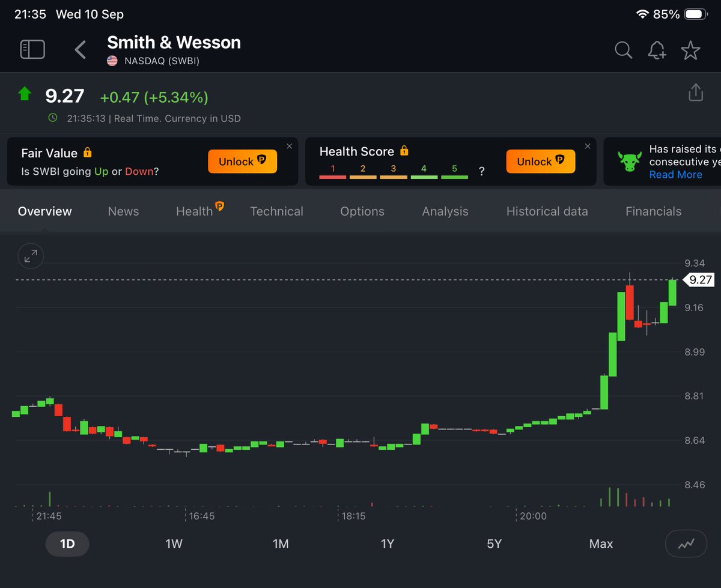Open search with the magnifier icon

(624, 50)
